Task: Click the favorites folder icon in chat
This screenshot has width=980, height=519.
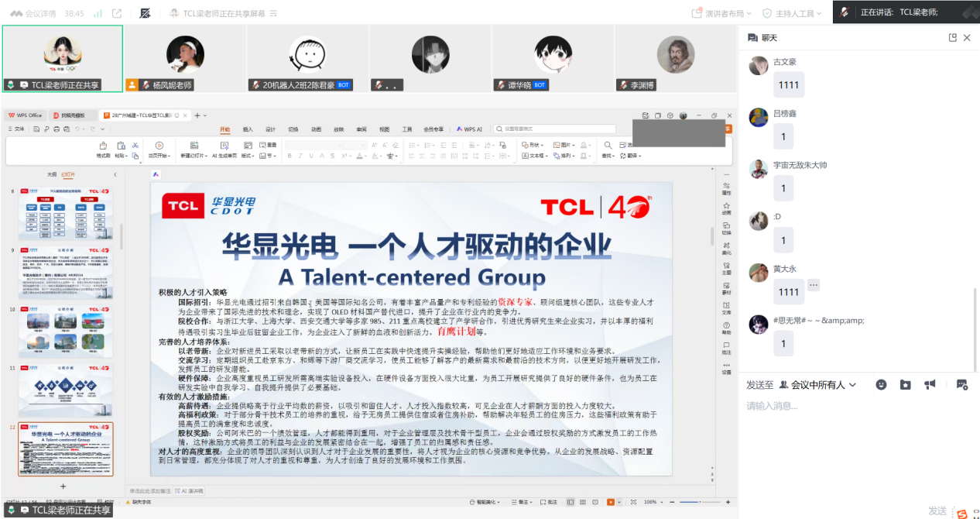Action: coord(905,384)
